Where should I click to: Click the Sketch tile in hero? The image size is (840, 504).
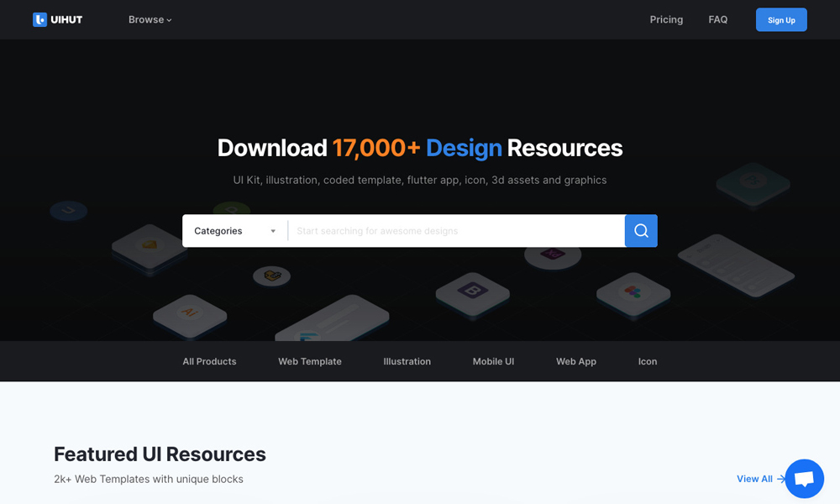150,245
